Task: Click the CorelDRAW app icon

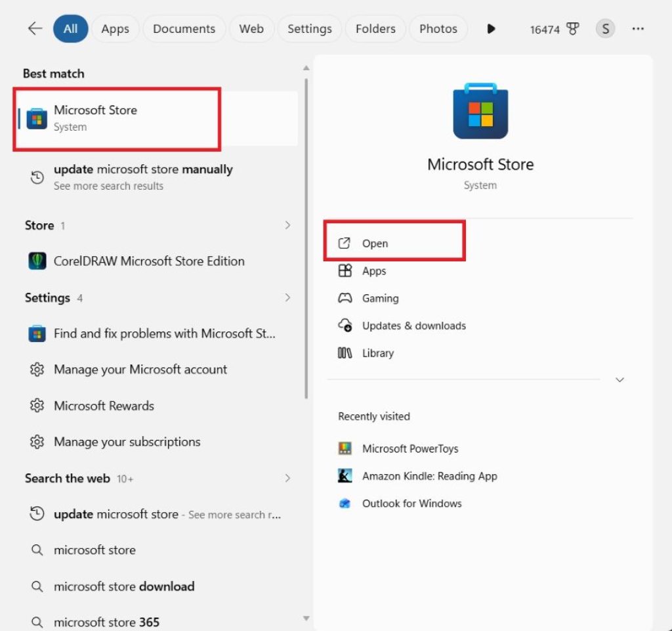Action: pos(37,261)
